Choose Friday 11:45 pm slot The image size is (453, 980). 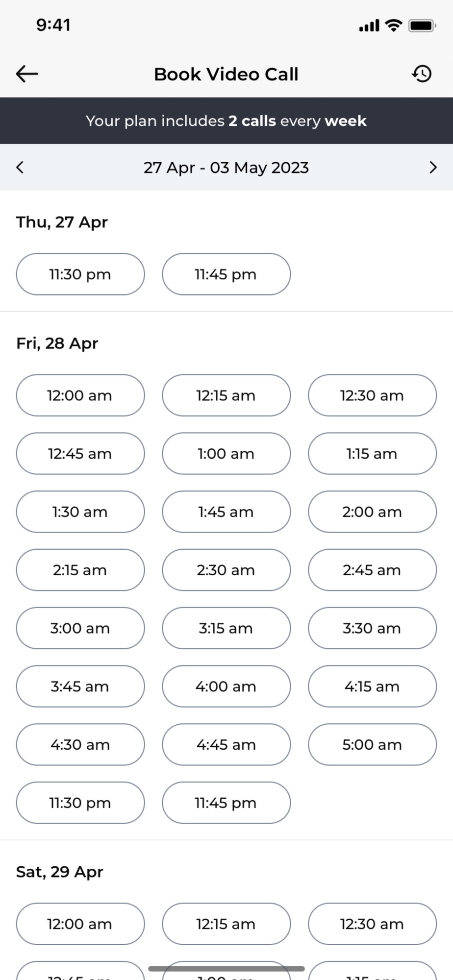(226, 803)
